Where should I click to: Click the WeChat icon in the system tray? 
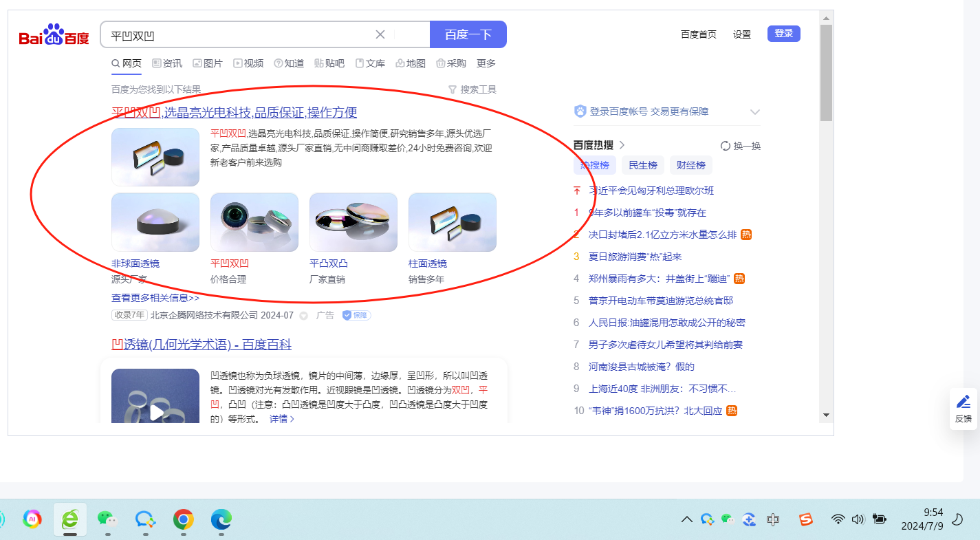pos(728,519)
